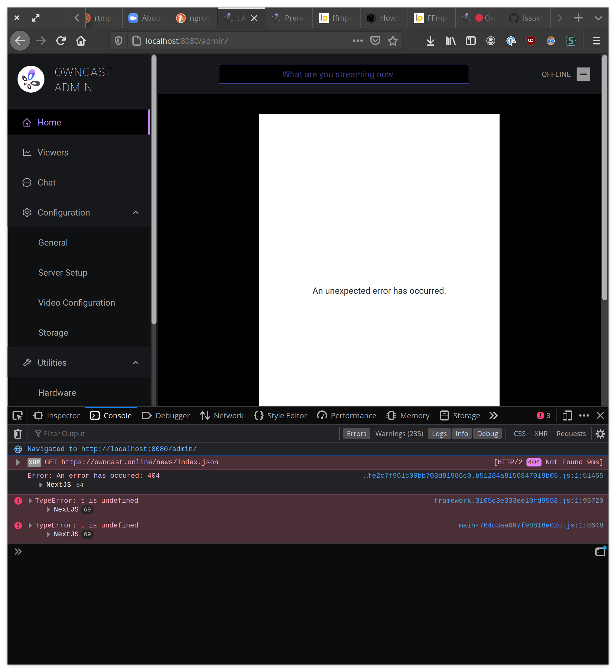This screenshot has width=616, height=672.
Task: Toggle the Debug log filter
Action: 487,433
